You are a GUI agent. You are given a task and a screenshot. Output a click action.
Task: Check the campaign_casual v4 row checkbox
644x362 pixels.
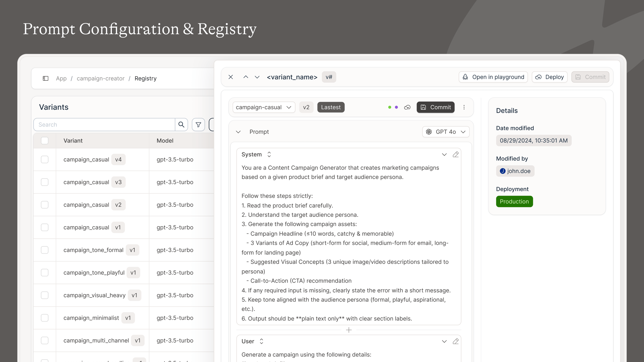pyautogui.click(x=44, y=159)
